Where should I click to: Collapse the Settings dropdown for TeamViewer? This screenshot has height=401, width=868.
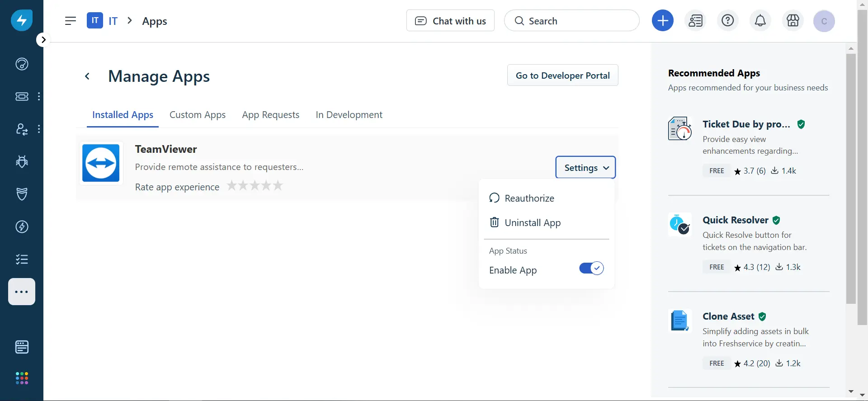click(585, 168)
